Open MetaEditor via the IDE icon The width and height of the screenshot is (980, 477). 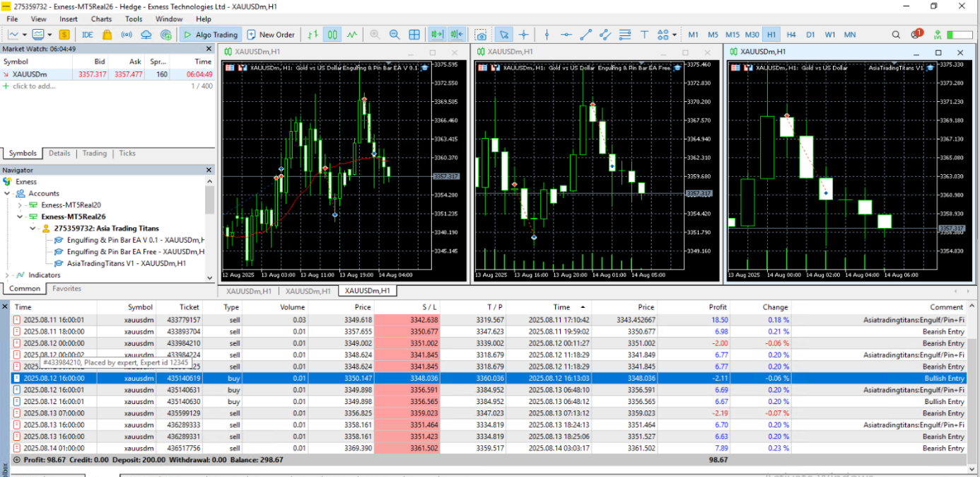(x=88, y=34)
